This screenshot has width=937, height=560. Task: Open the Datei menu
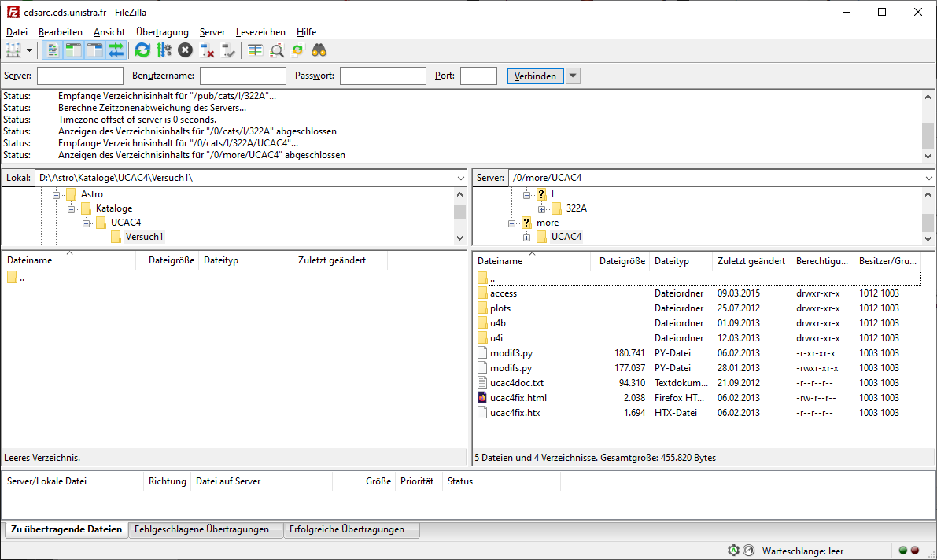[17, 32]
